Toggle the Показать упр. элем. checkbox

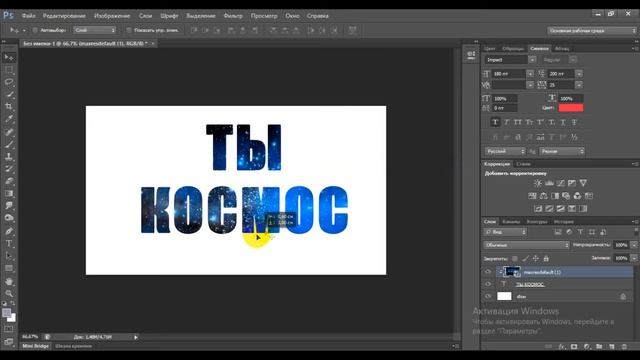click(x=129, y=30)
